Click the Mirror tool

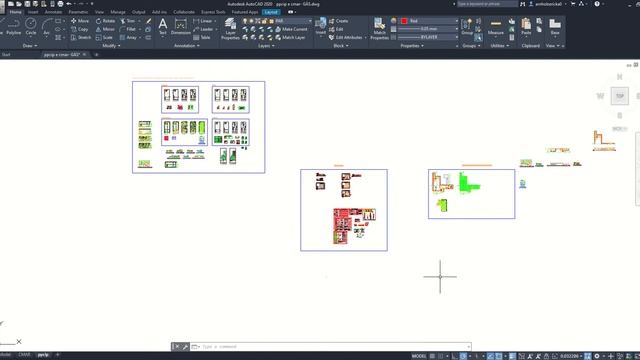[x=105, y=29]
